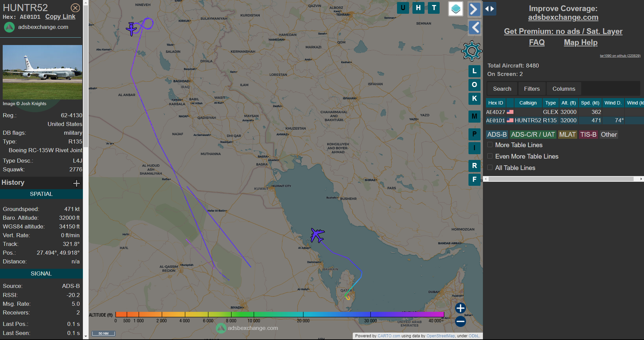Screen dimensions: 644x340
Task: Click the Copy Link hyperlink
Action: click(60, 17)
